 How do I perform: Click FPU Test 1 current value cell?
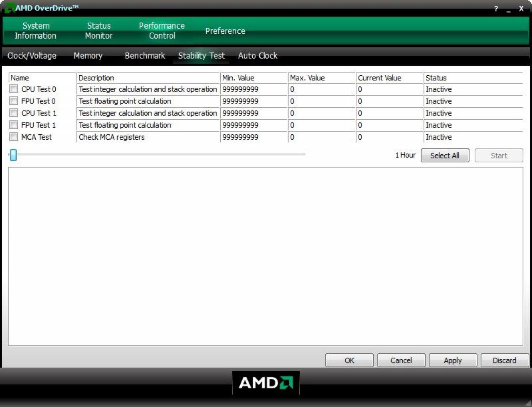[x=389, y=125]
